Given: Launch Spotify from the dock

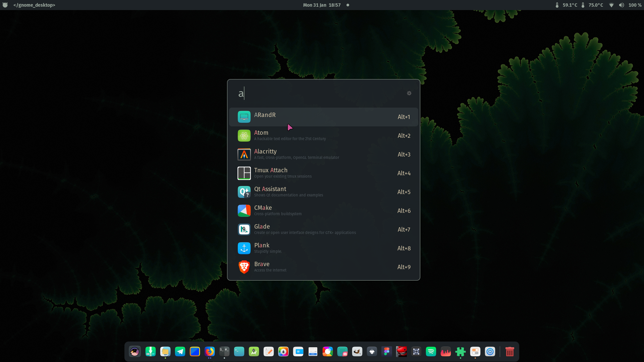Looking at the screenshot, I should [431, 352].
